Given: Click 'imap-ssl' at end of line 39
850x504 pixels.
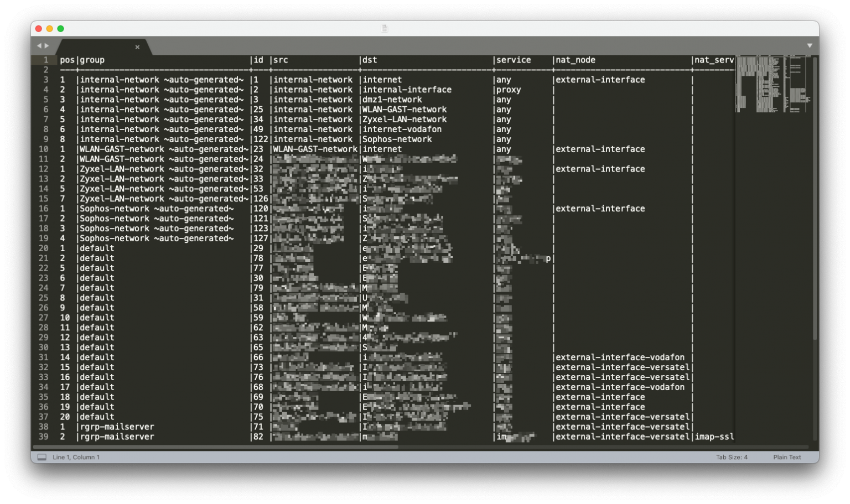Looking at the screenshot, I should click(x=714, y=437).
